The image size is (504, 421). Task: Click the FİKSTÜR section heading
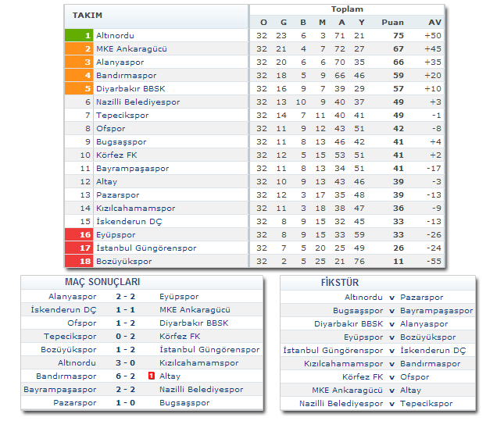pos(341,282)
